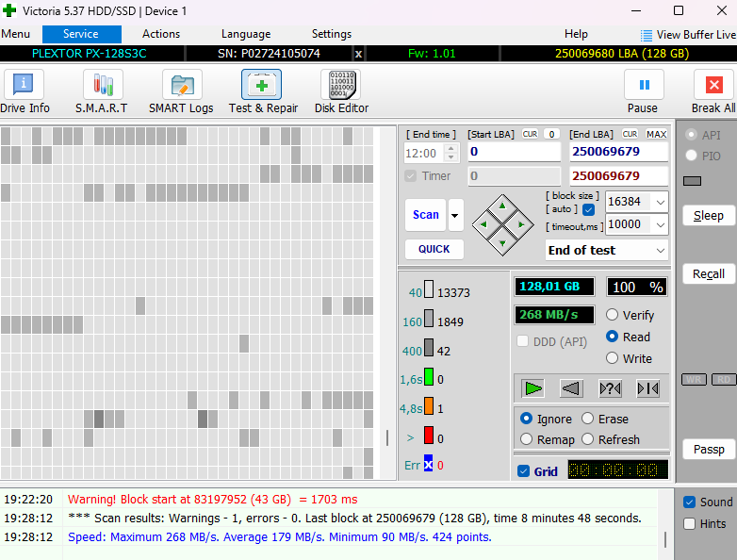Click the butterfly seek mode button
The width and height of the screenshot is (737, 560).
coord(647,388)
